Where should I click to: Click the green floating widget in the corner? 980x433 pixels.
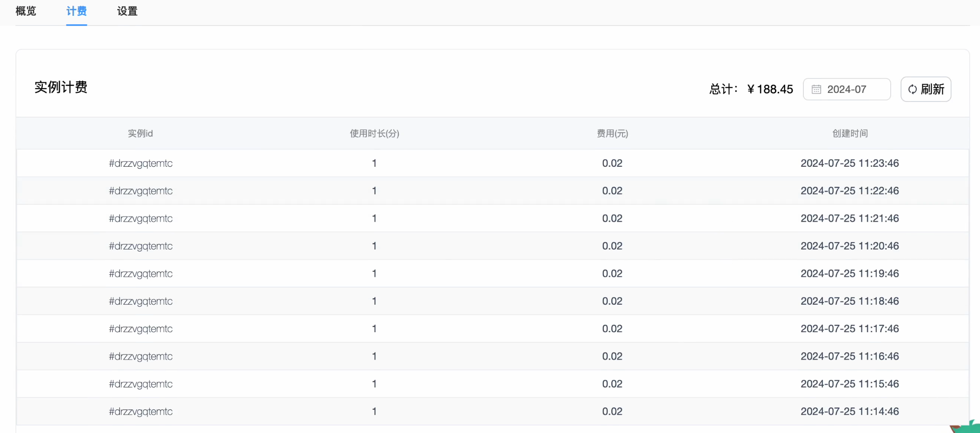pyautogui.click(x=968, y=426)
